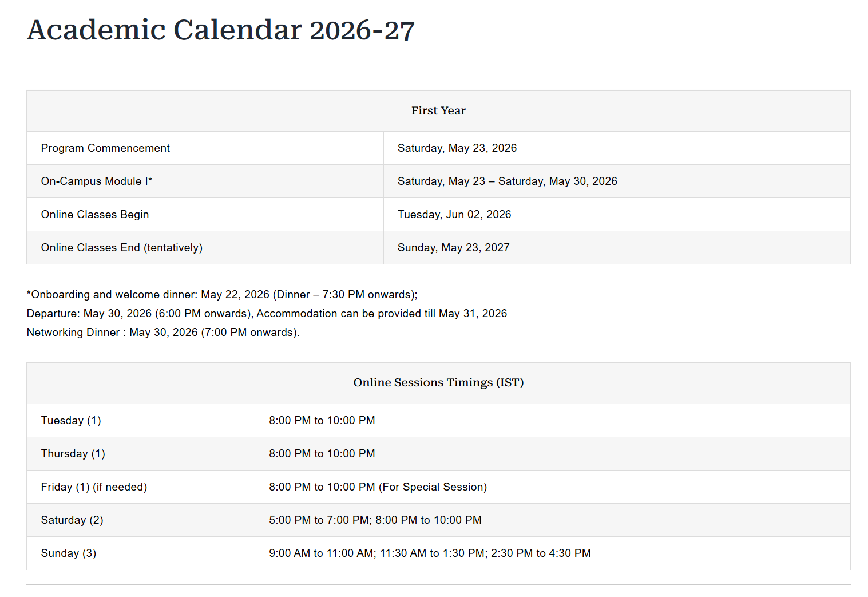Viewport: 868px width, 597px height.
Task: Click the Online Sessions Timings (IST) header
Action: click(x=438, y=383)
